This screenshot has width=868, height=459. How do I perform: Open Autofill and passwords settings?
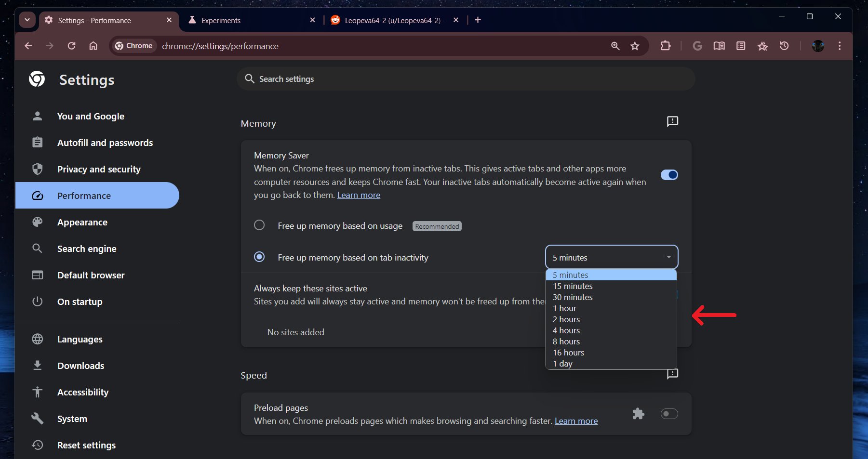pyautogui.click(x=97, y=143)
